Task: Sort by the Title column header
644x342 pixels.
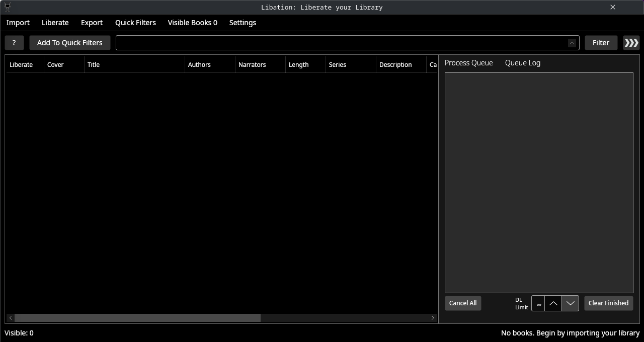Action: pyautogui.click(x=135, y=65)
